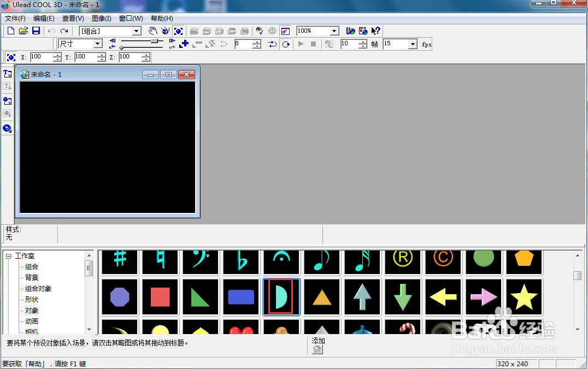
Task: Open a file using the folder icon
Action: coord(23,31)
